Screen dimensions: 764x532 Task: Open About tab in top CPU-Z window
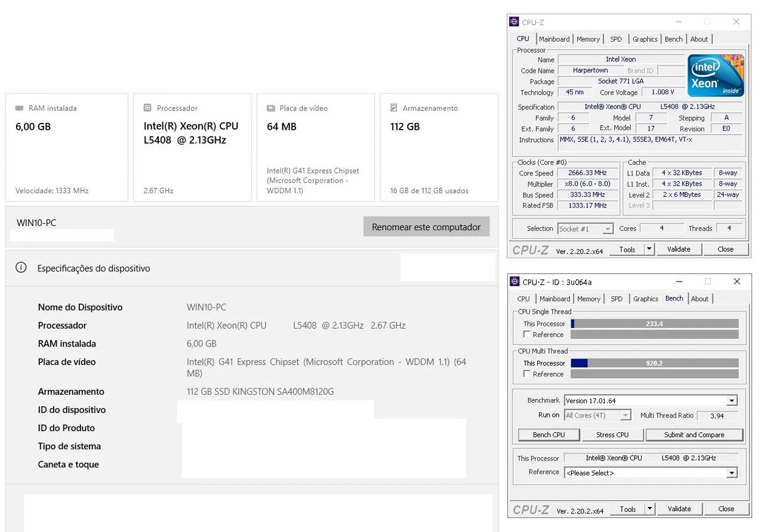tap(700, 39)
